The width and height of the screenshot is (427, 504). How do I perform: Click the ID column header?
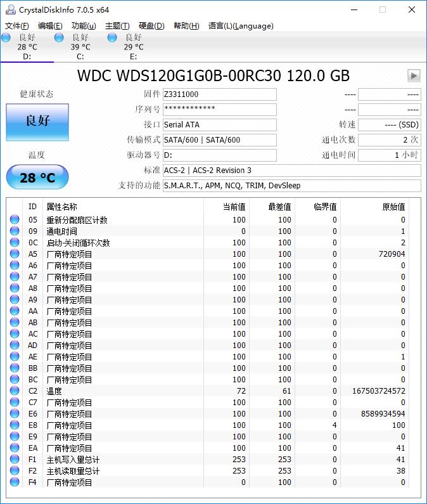[x=32, y=207]
